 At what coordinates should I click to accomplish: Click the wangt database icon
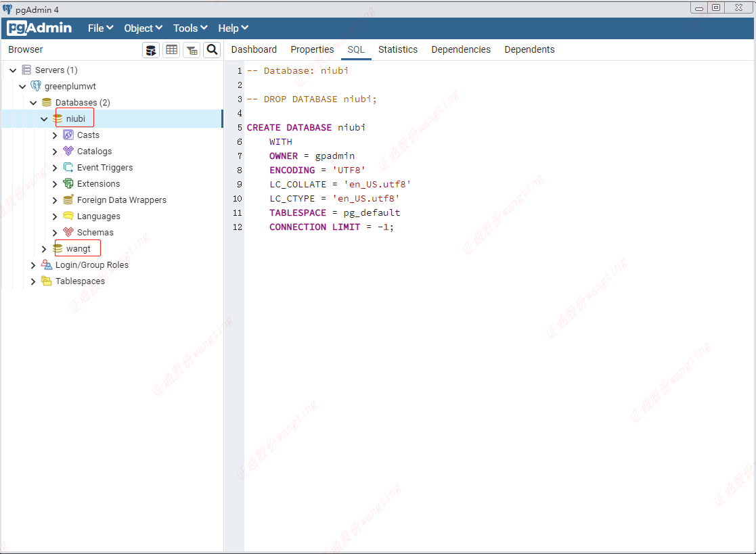[58, 248]
